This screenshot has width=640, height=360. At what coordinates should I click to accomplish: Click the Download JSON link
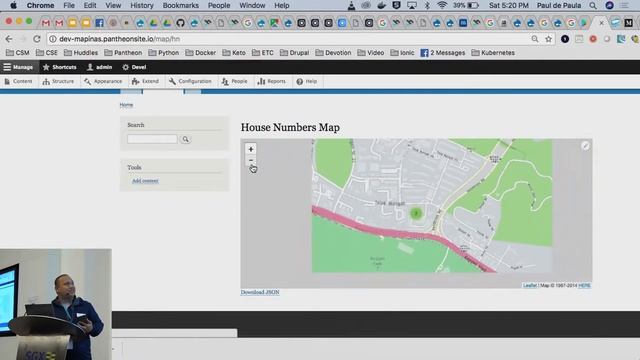tap(260, 292)
